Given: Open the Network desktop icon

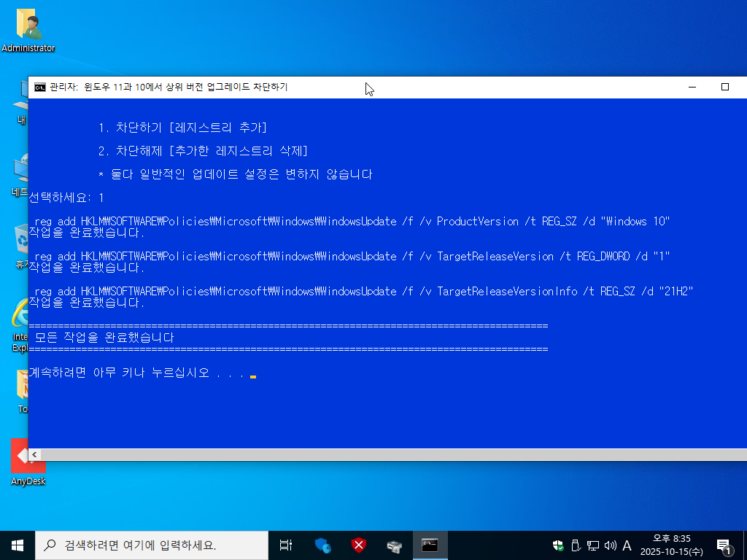Looking at the screenshot, I should pos(20,176).
